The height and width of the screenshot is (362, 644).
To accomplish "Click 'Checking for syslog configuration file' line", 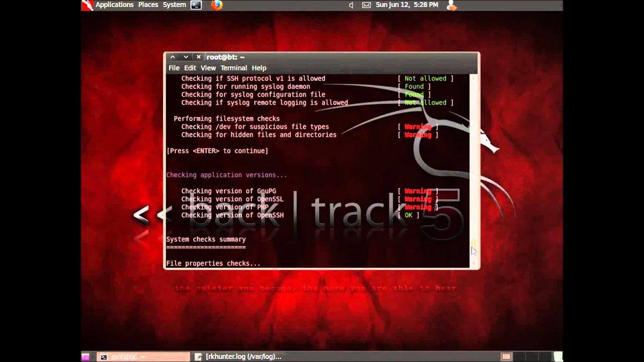I will [x=253, y=95].
